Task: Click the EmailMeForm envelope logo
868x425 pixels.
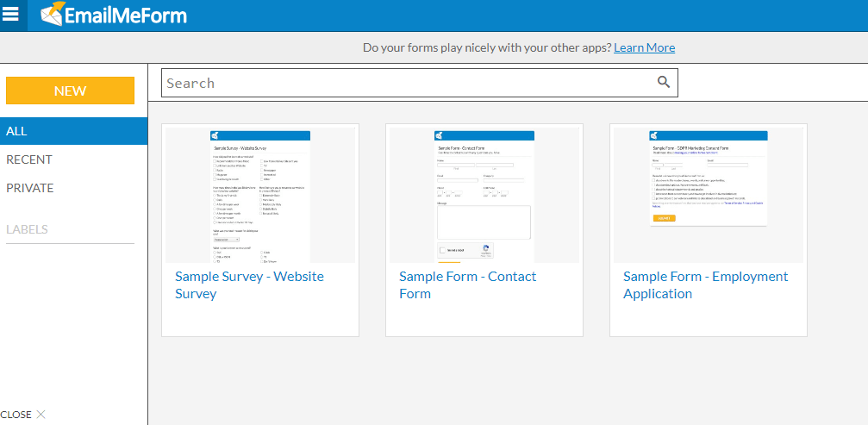Action: [x=53, y=15]
